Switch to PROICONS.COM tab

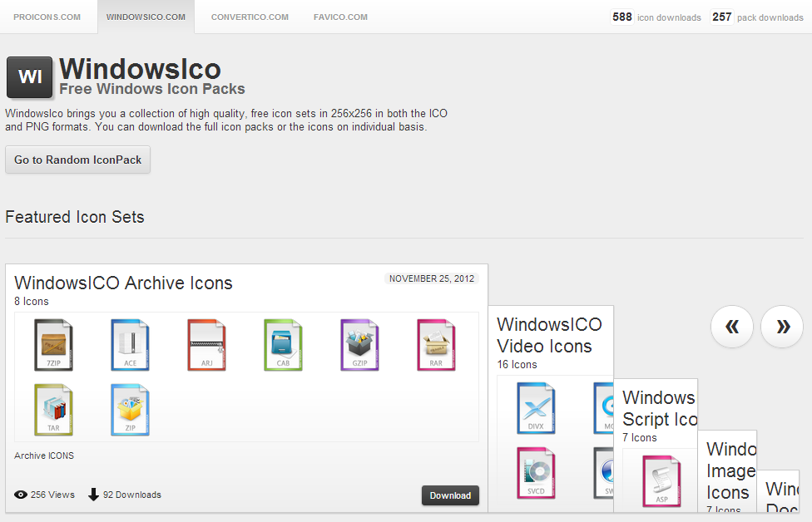[47, 17]
